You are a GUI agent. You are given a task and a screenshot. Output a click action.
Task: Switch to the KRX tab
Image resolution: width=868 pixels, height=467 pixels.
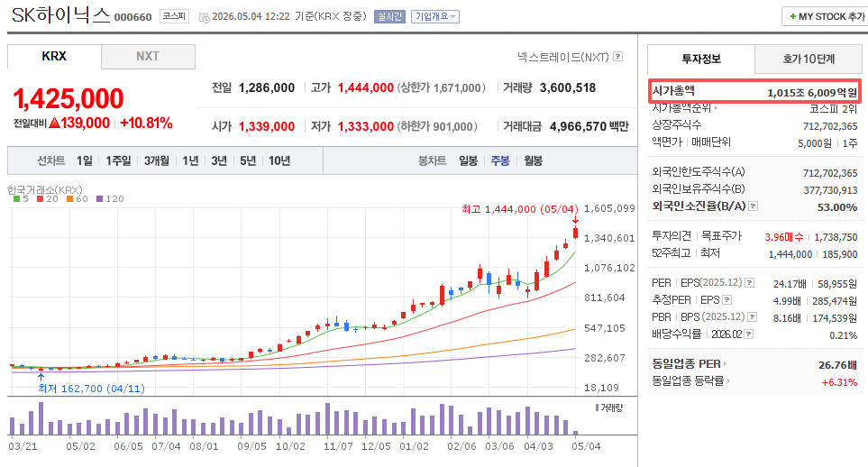click(54, 56)
